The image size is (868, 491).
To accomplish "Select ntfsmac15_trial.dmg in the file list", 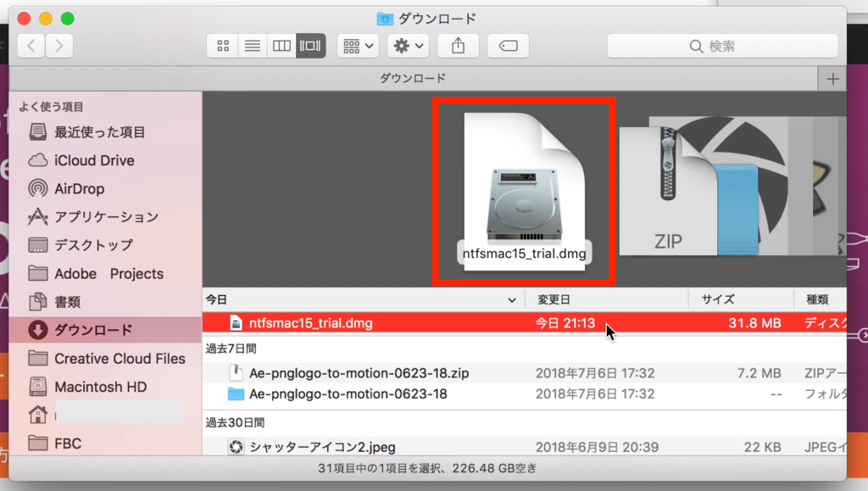I will pos(524,323).
